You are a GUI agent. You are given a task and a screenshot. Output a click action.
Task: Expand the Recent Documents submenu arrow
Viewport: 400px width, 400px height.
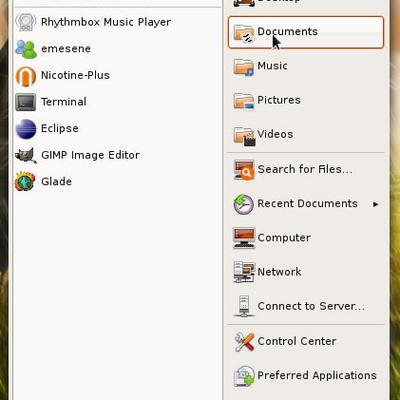(376, 204)
